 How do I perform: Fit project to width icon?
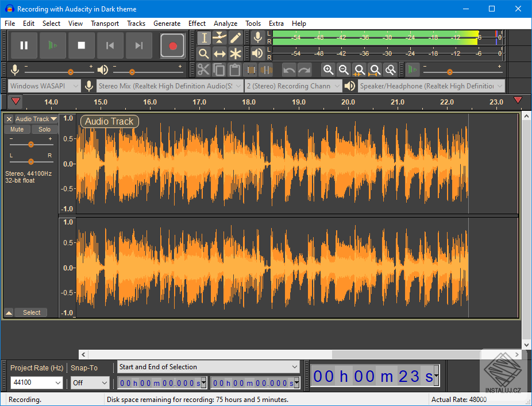pos(375,70)
